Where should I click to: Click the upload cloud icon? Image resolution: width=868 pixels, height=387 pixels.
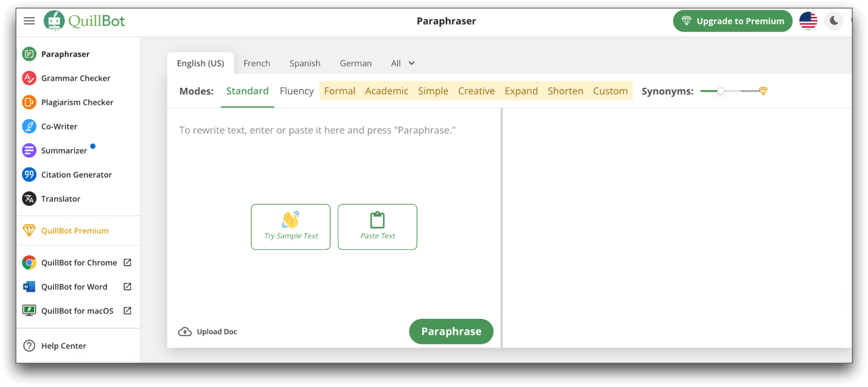tap(185, 332)
